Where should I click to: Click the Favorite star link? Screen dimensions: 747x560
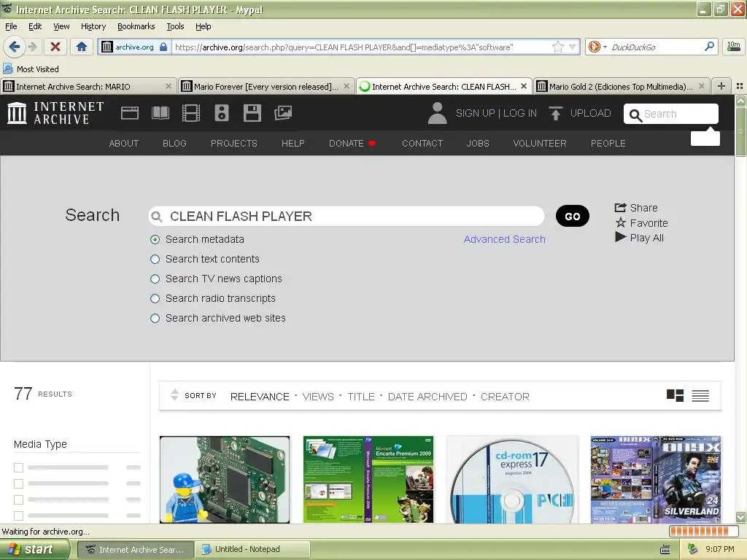[x=641, y=223]
